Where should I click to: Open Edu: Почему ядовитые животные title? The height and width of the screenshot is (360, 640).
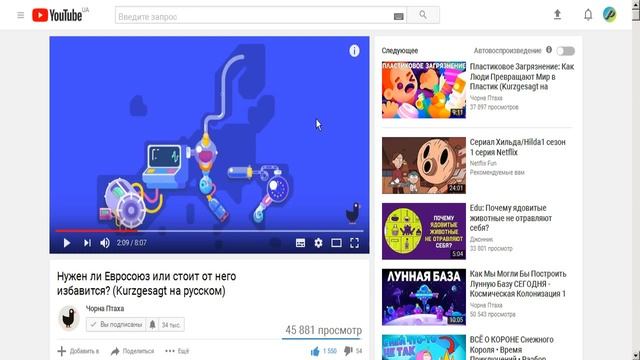(511, 218)
